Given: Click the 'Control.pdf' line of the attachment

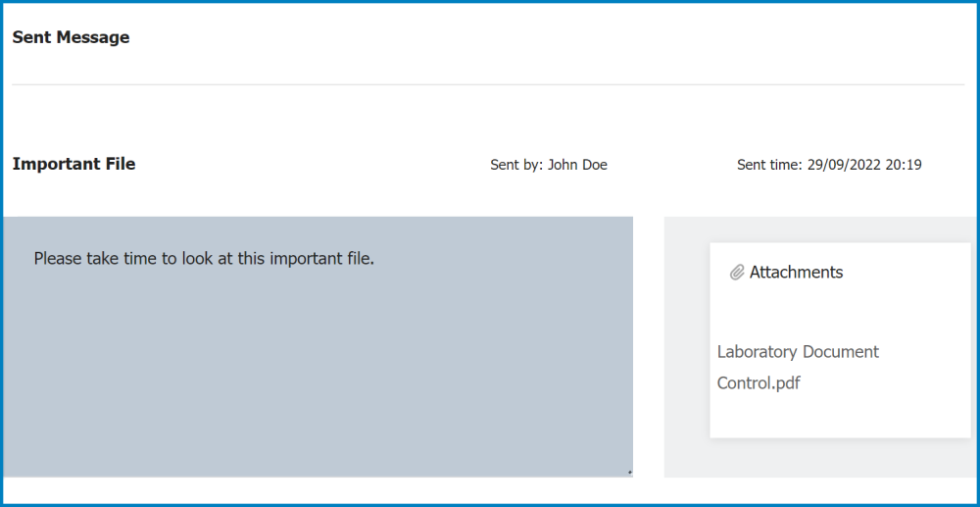Looking at the screenshot, I should tap(759, 382).
